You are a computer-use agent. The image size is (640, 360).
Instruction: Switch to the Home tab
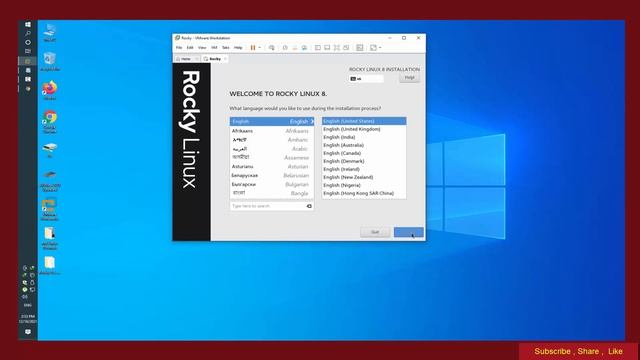[x=186, y=59]
